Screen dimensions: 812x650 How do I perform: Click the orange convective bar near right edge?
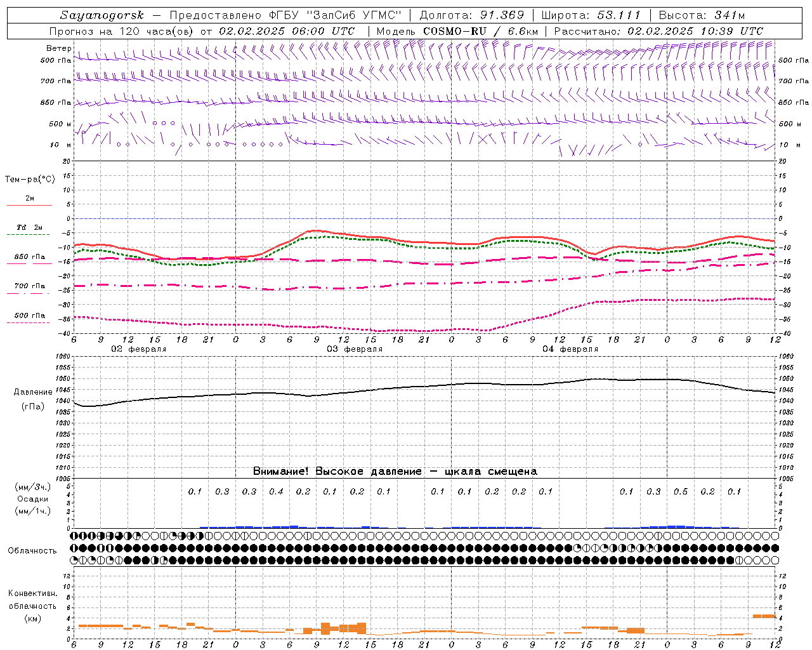(764, 616)
